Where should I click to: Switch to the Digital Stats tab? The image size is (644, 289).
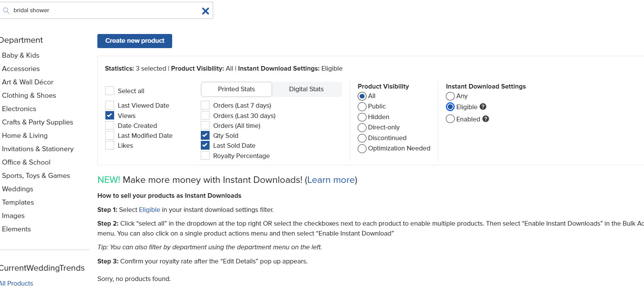coord(306,89)
